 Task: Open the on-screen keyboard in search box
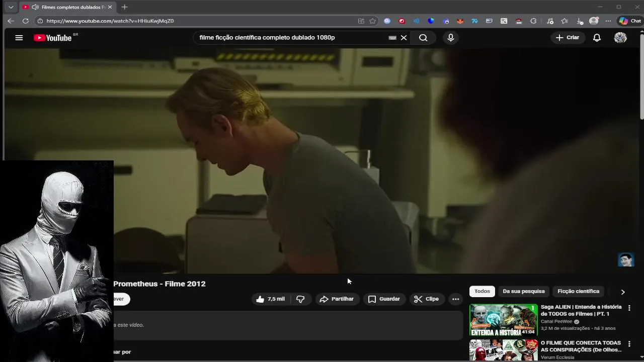pos(392,38)
